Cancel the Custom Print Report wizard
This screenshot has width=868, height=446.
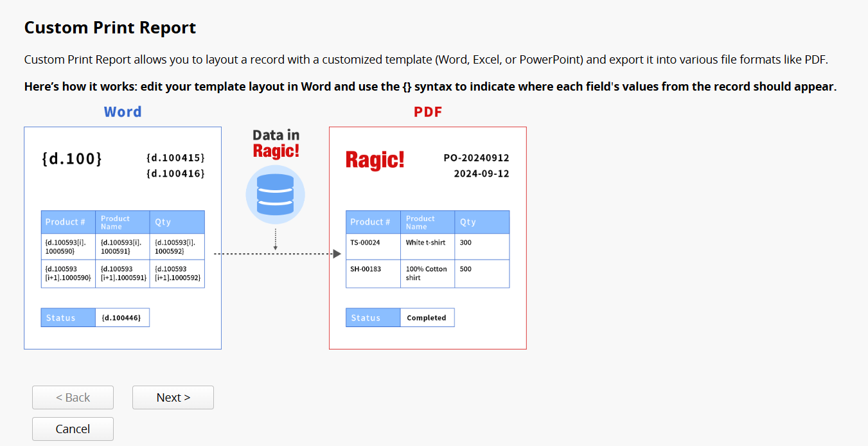click(x=73, y=429)
